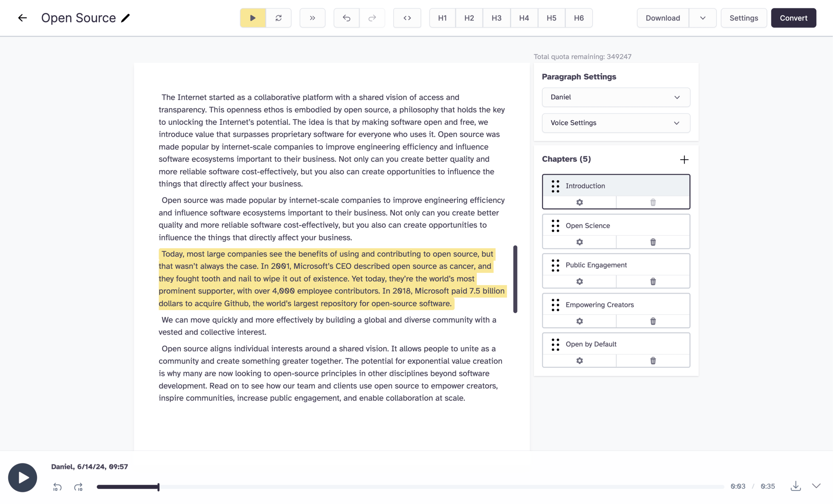Click the Add Chapter plus icon
Image resolution: width=833 pixels, height=504 pixels.
[684, 159]
